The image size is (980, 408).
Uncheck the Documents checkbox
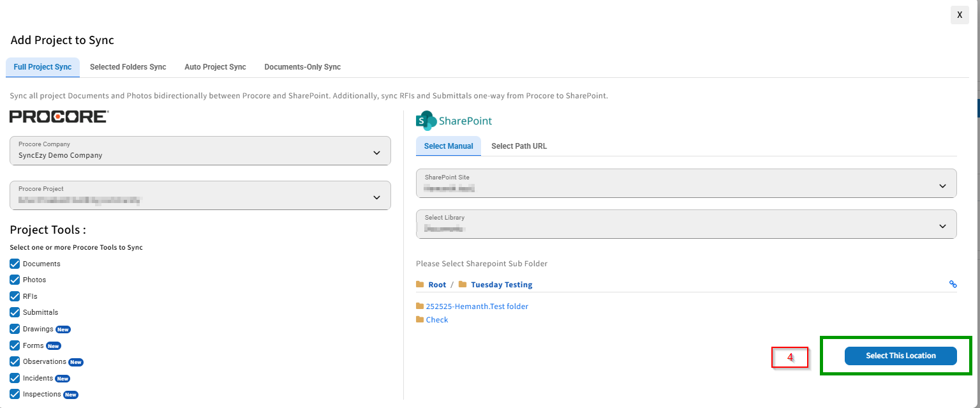[15, 264]
